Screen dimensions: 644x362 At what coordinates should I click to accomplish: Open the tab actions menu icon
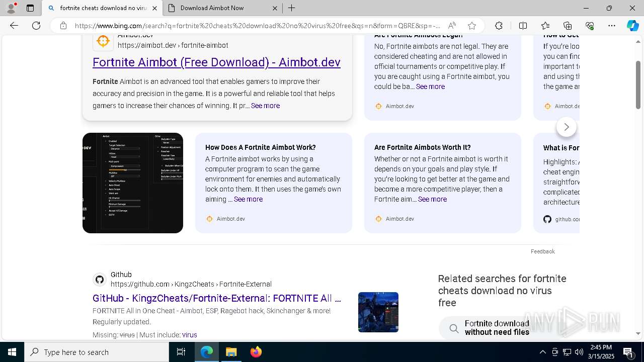click(x=30, y=8)
